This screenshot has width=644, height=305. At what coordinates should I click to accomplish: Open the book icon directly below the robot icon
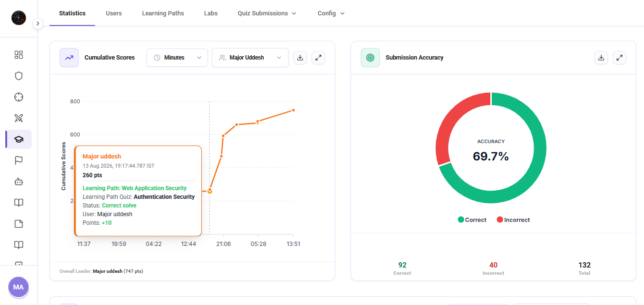(x=19, y=203)
